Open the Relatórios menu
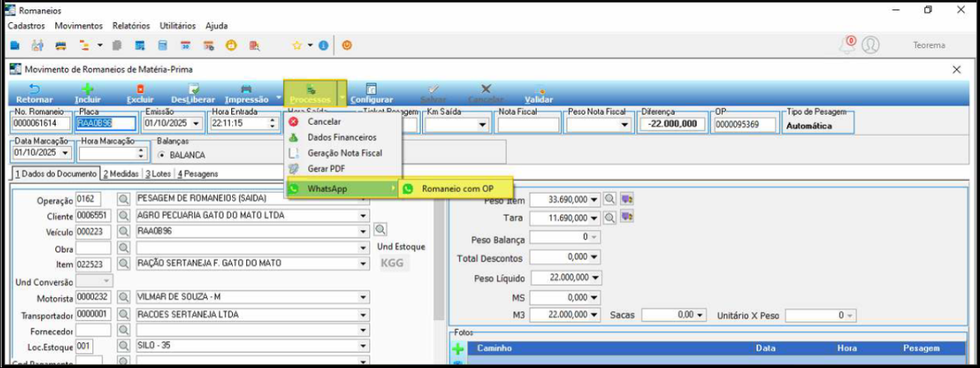Viewport: 980px width, 368px height. point(130,25)
